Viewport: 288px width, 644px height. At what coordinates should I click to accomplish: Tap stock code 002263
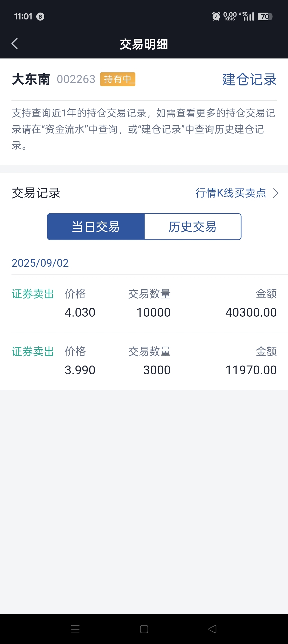76,79
